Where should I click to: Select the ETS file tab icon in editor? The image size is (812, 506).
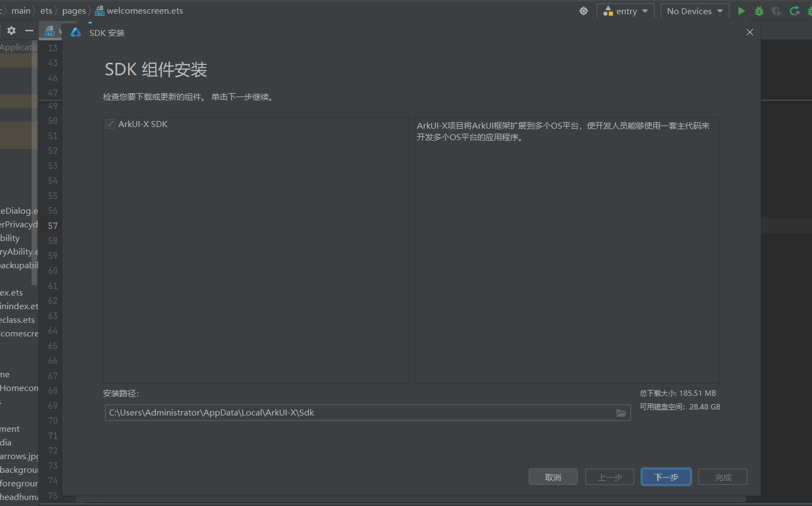[50, 31]
